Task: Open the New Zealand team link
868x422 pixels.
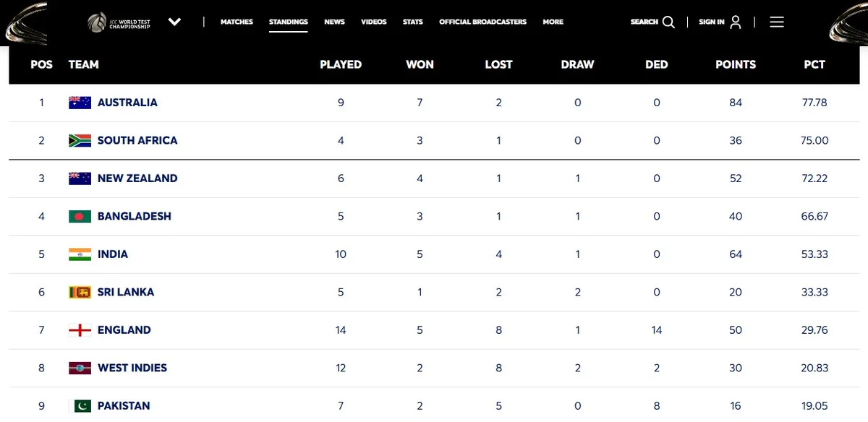Action: pos(137,178)
